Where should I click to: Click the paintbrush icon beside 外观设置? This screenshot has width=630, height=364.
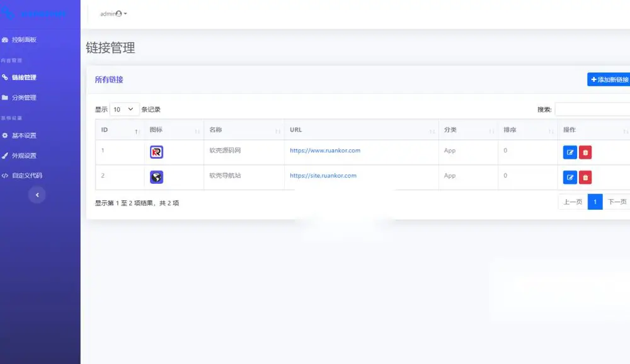point(5,156)
